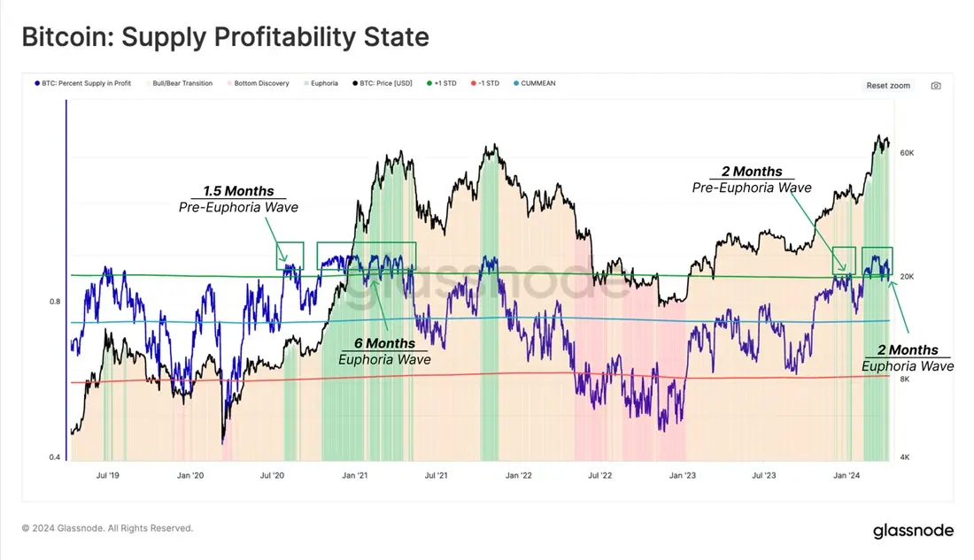Click the 60K price axis label

(x=907, y=153)
